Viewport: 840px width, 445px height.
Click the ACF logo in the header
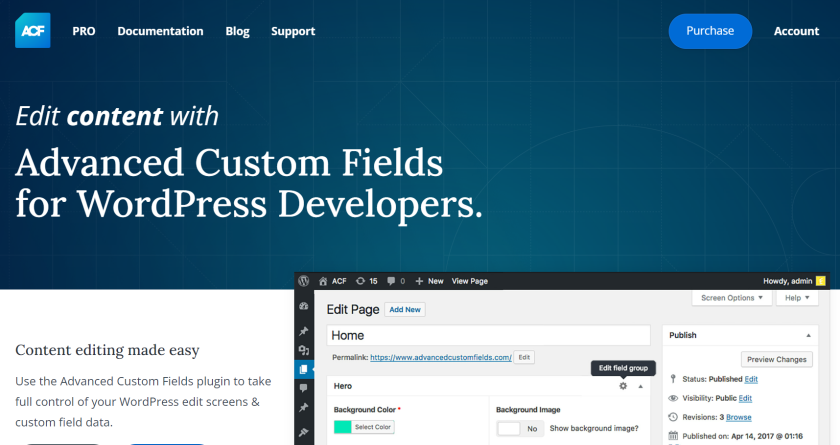tap(33, 30)
